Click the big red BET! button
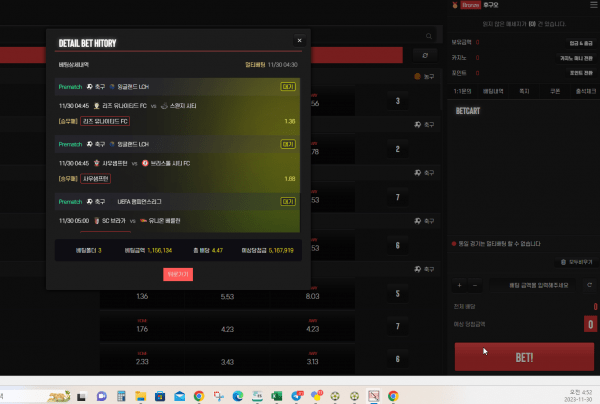Viewport: 600px width, 404px height. 524,357
